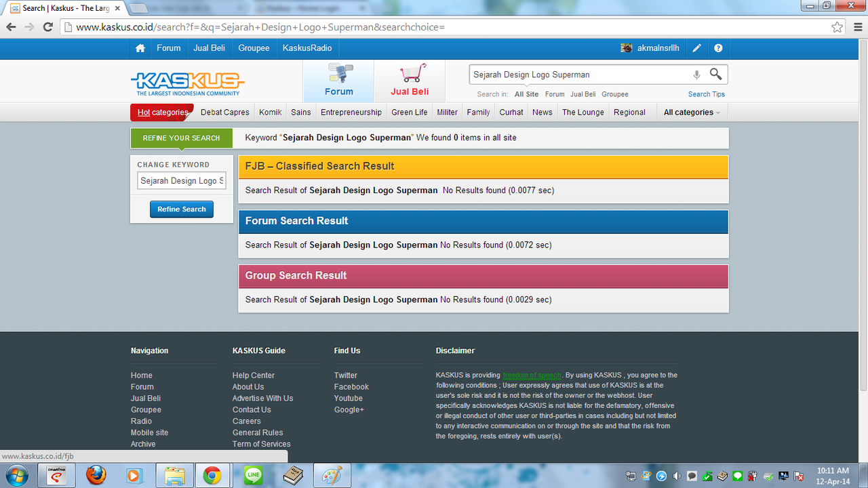Open Militer category
This screenshot has width=868, height=488.
click(447, 113)
